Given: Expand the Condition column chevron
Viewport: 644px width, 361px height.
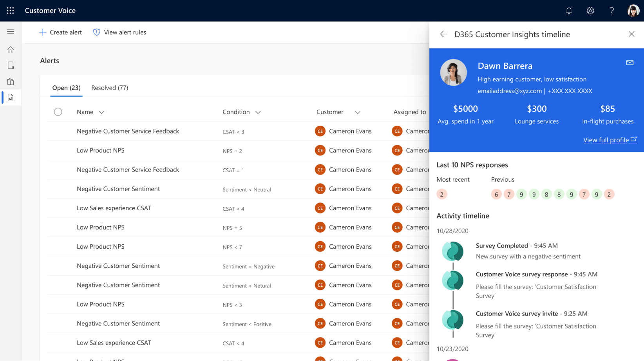Looking at the screenshot, I should [x=258, y=112].
